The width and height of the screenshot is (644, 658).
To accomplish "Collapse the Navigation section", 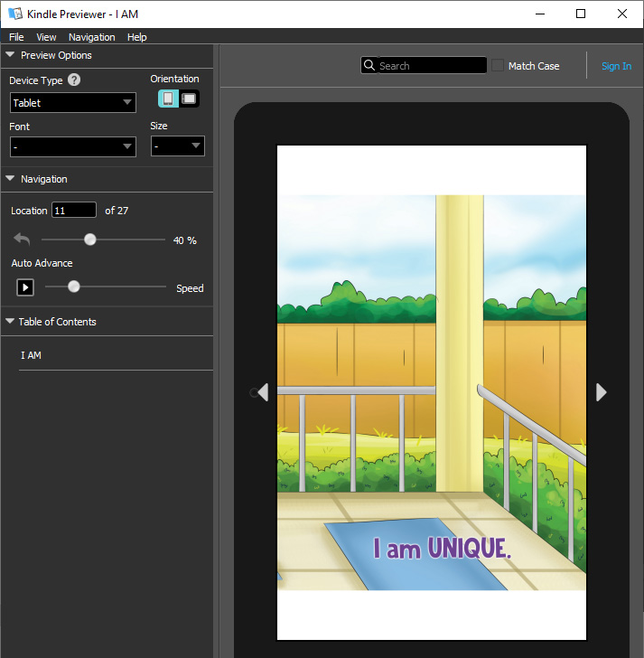I will point(10,178).
